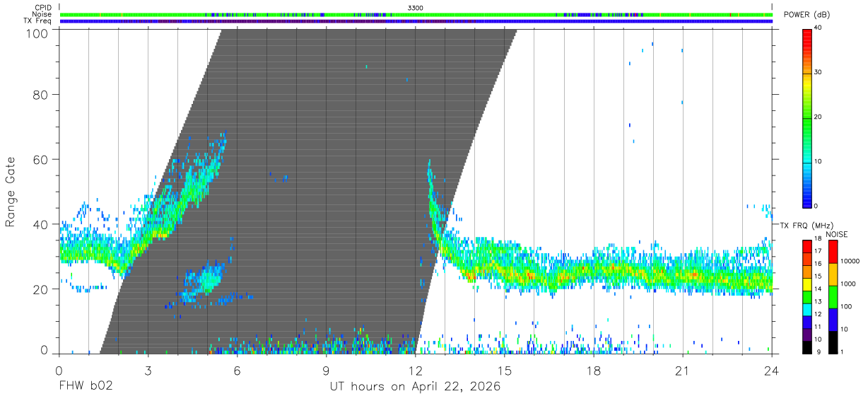The image size is (868, 401).
Task: Click the Range Gate axis title
Action: (11, 191)
